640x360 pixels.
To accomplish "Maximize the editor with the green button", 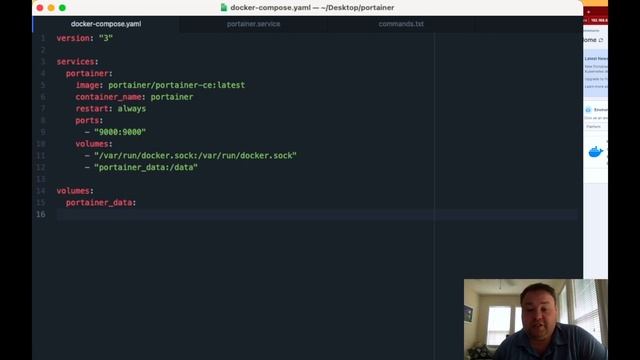I will 62,8.
